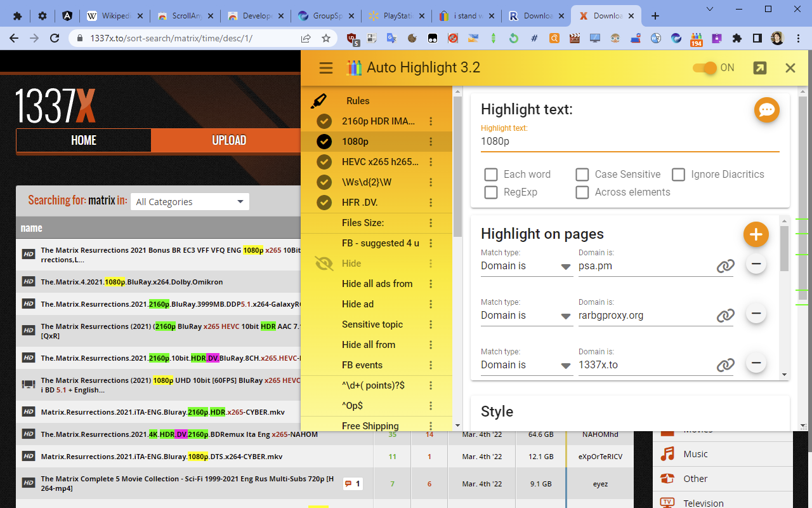Open the All Categories dropdown
Viewport: 812px width, 508px height.
188,201
